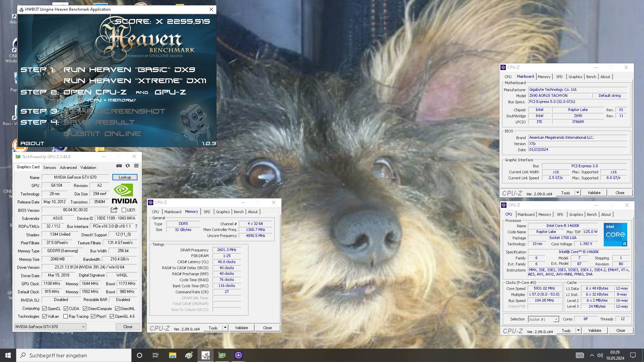644x362 pixels.
Task: Click Tools button in CPU tab window
Action: pos(566,330)
